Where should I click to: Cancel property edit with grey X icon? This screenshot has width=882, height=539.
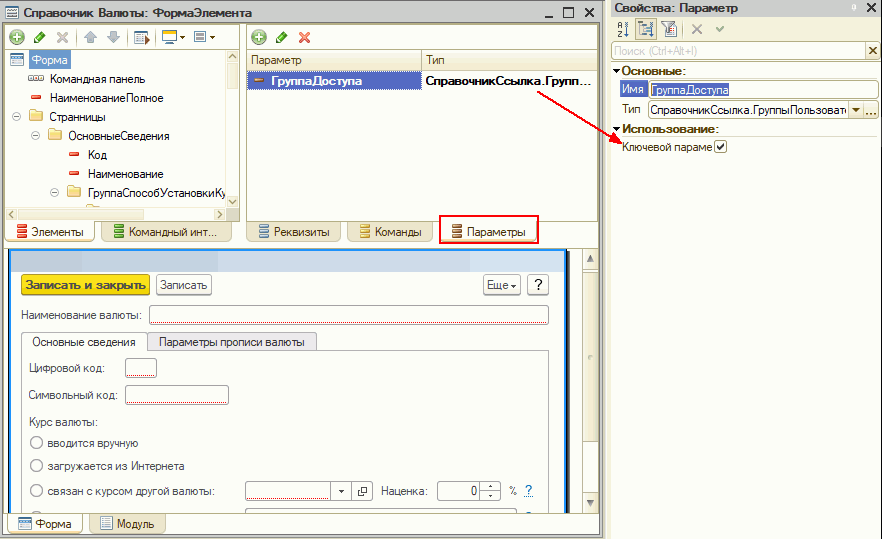[x=697, y=29]
